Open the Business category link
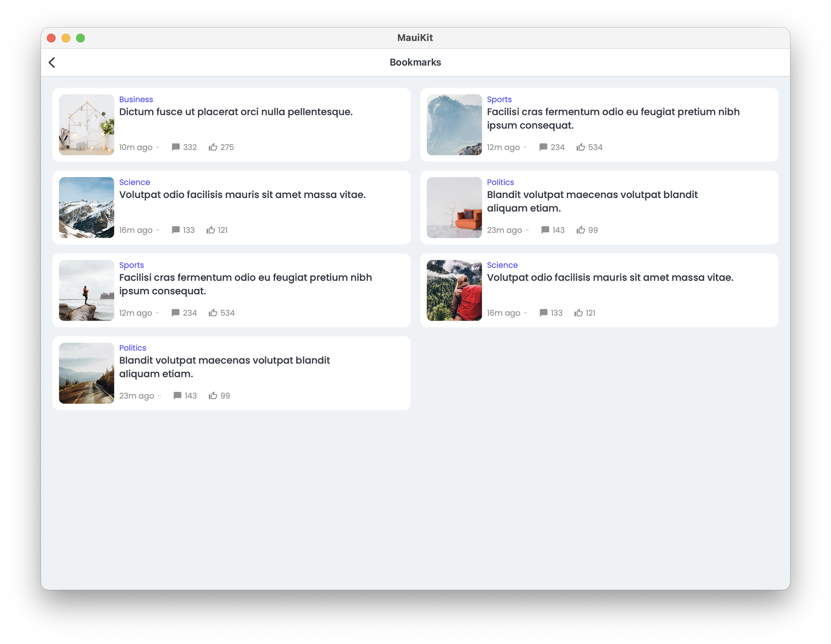The height and width of the screenshot is (644, 831). tap(136, 99)
